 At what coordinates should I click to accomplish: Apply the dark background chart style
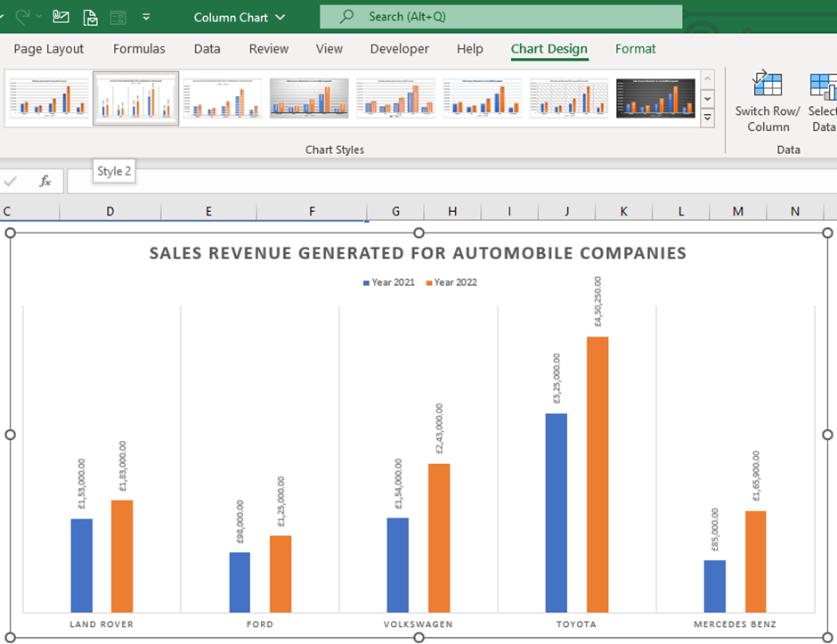click(655, 98)
